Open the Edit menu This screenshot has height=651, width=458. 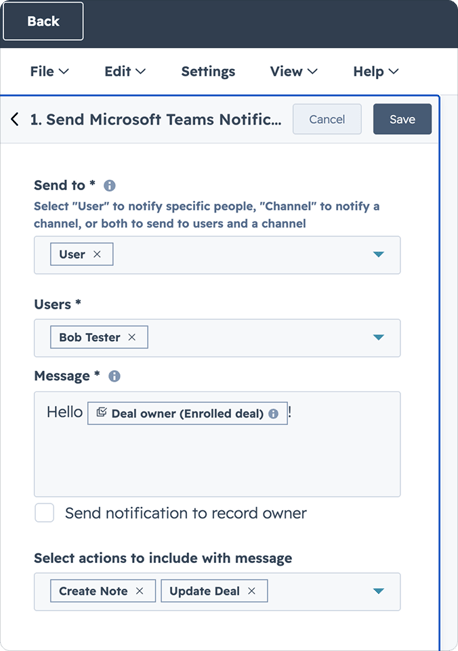click(x=125, y=71)
